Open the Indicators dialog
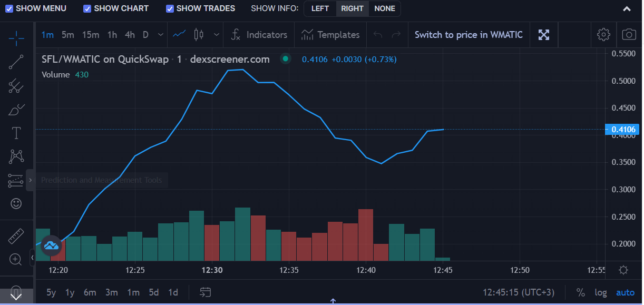 pos(259,35)
